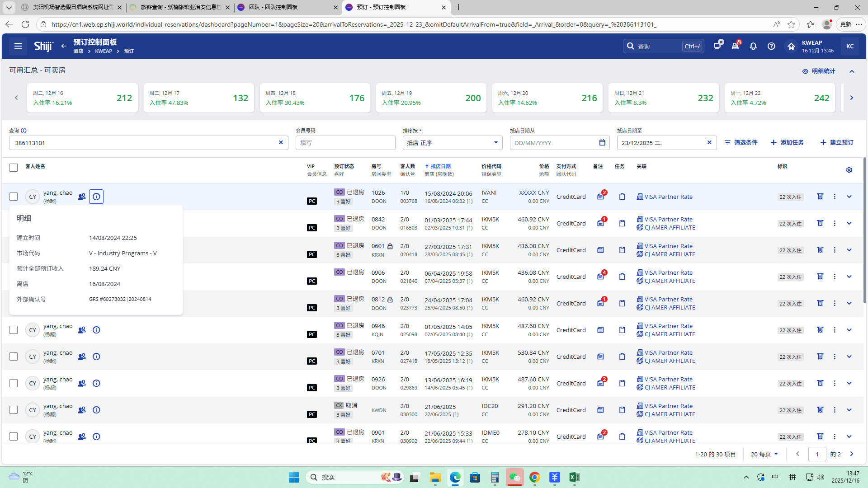Open the help question mark icon

pyautogui.click(x=771, y=46)
